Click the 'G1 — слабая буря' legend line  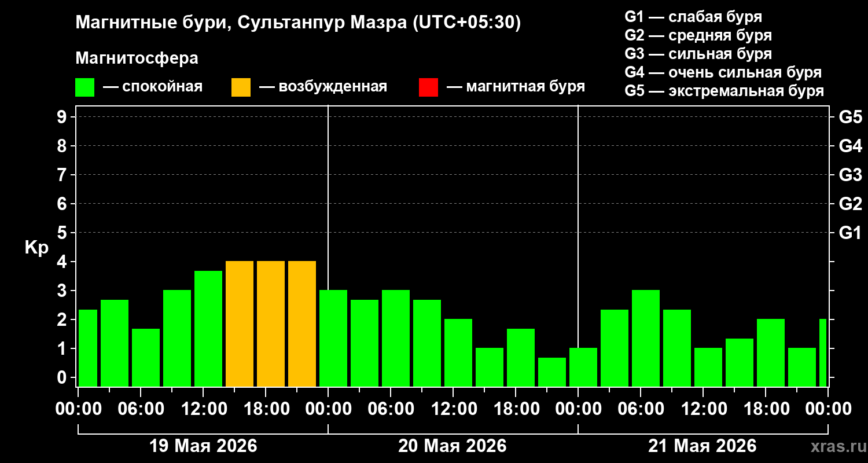pos(693,17)
